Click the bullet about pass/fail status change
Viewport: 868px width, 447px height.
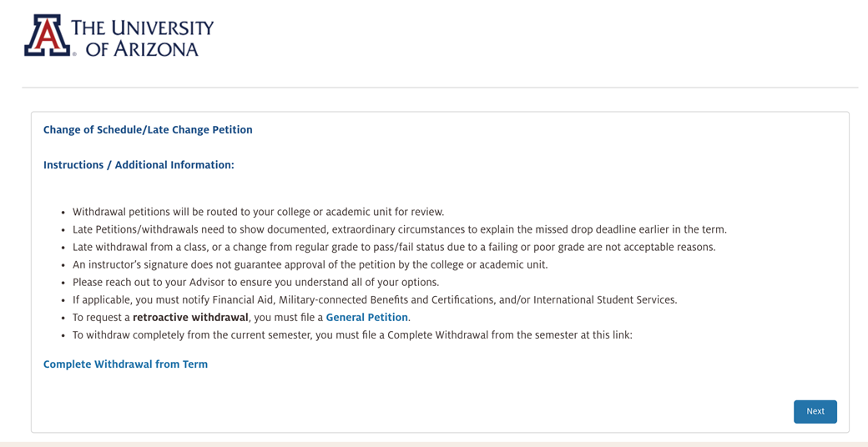pyautogui.click(x=393, y=247)
